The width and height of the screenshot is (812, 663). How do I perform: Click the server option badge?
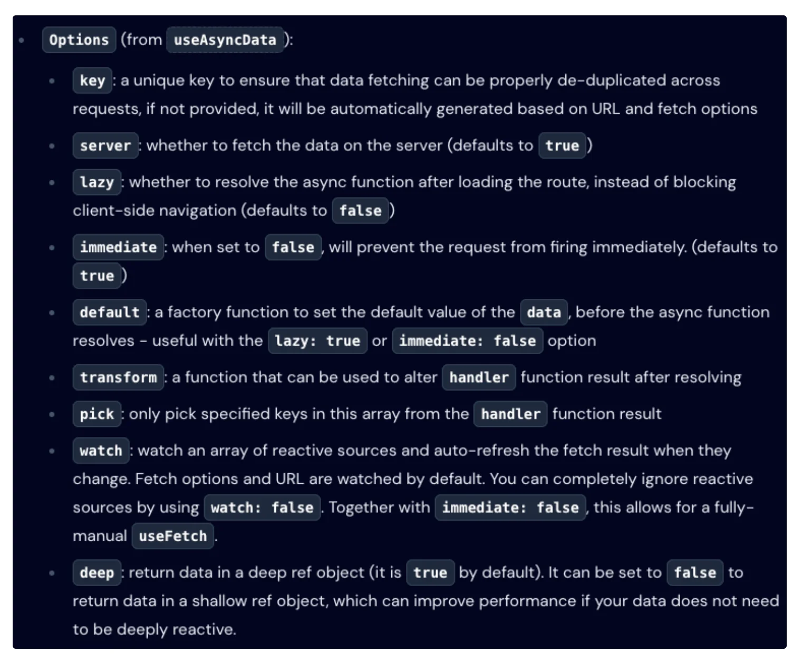[x=105, y=146]
